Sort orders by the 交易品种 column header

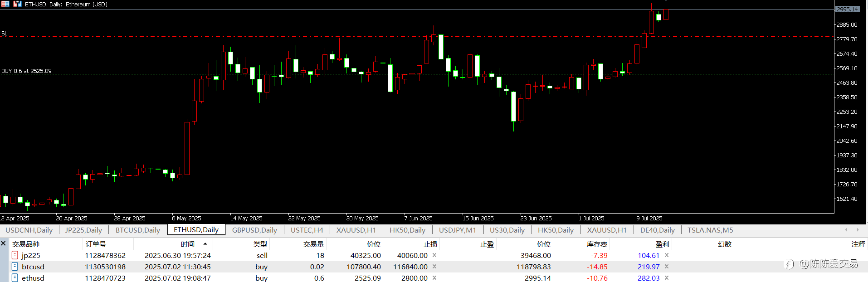click(x=26, y=244)
